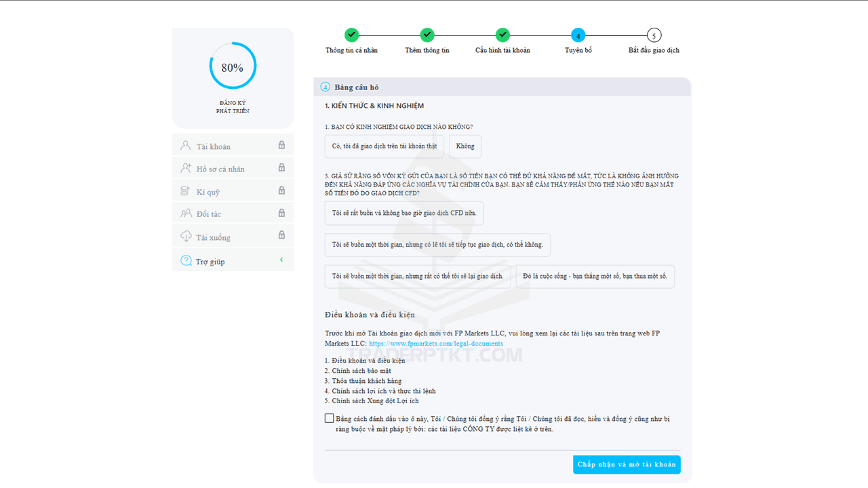Click the Hồ sơ cá nhân profile icon
This screenshot has width=868, height=488.
coord(186,168)
